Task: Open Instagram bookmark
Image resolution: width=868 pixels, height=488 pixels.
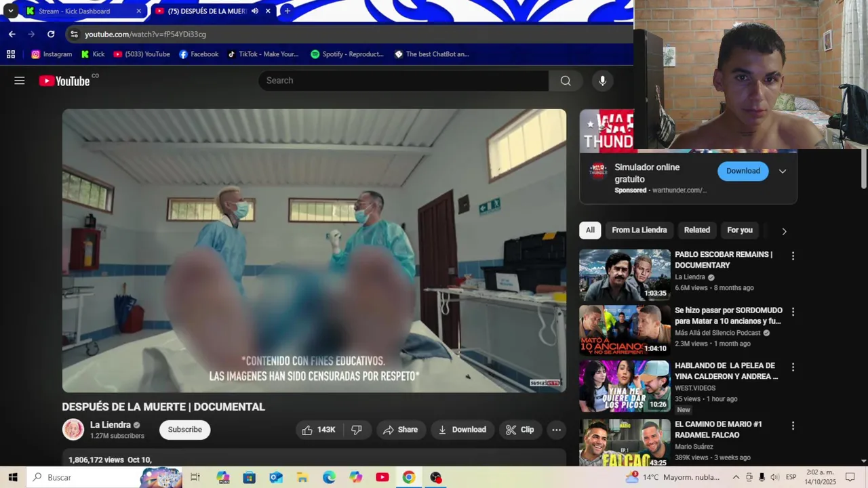Action: click(x=52, y=54)
